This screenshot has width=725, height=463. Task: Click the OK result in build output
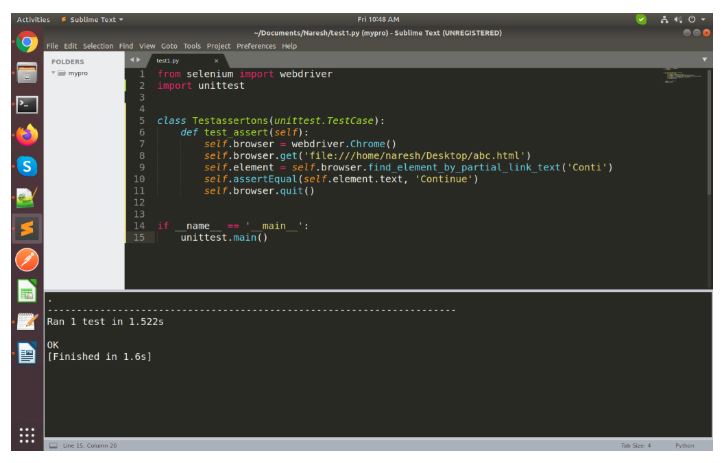click(x=53, y=345)
